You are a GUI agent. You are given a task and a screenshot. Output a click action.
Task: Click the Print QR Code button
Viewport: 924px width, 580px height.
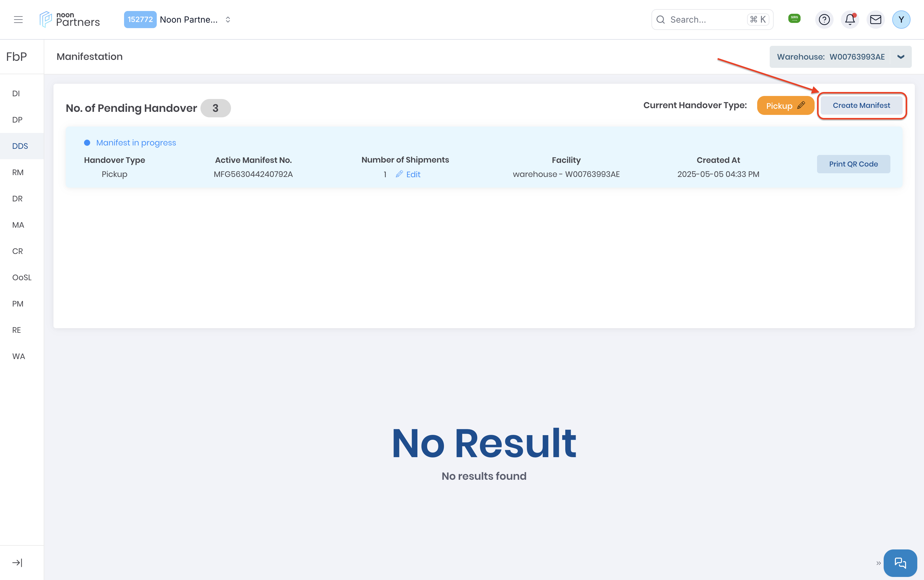(x=853, y=164)
